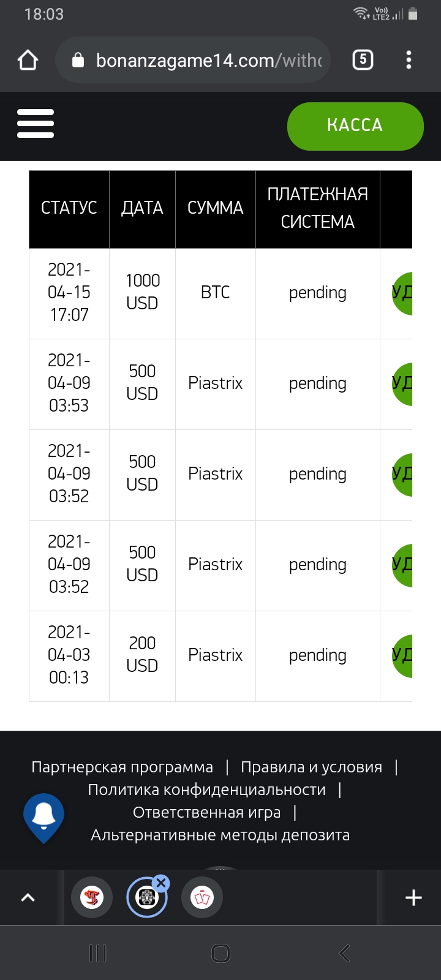Tap the blue notification bell icon

43,818
